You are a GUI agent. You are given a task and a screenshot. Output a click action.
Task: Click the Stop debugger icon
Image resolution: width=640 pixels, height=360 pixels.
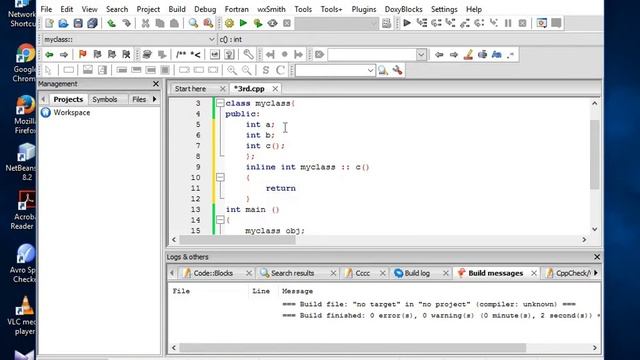(522, 23)
